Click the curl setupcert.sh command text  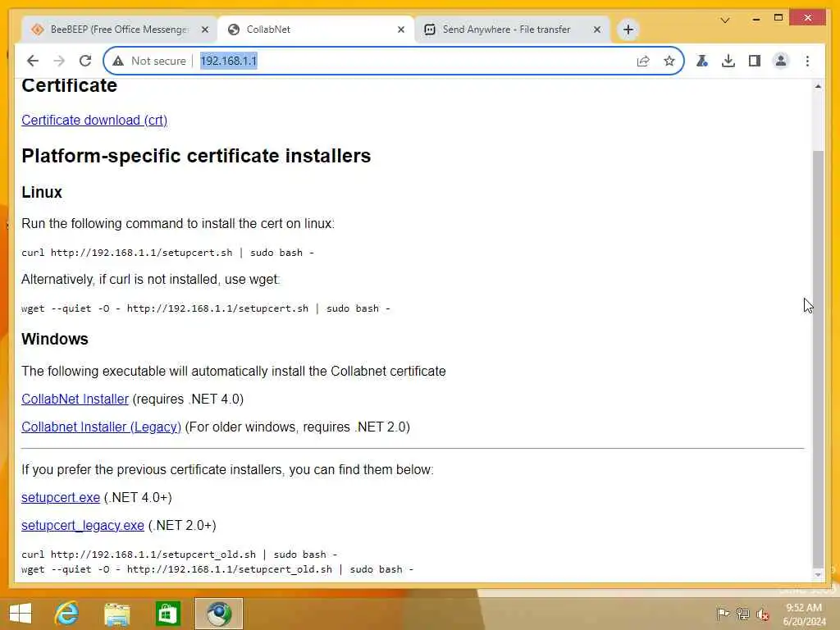167,253
